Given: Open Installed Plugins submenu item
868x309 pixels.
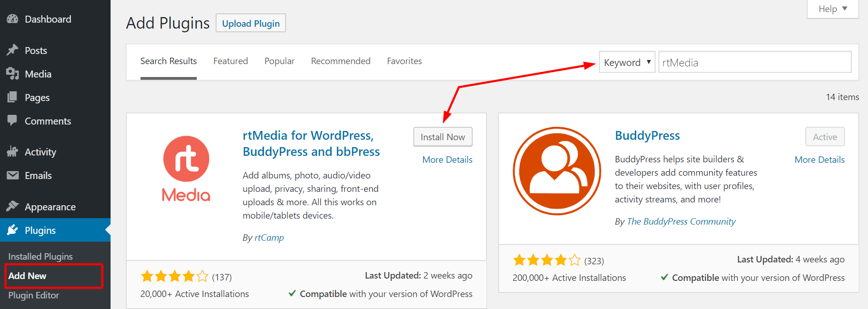Looking at the screenshot, I should coord(41,256).
